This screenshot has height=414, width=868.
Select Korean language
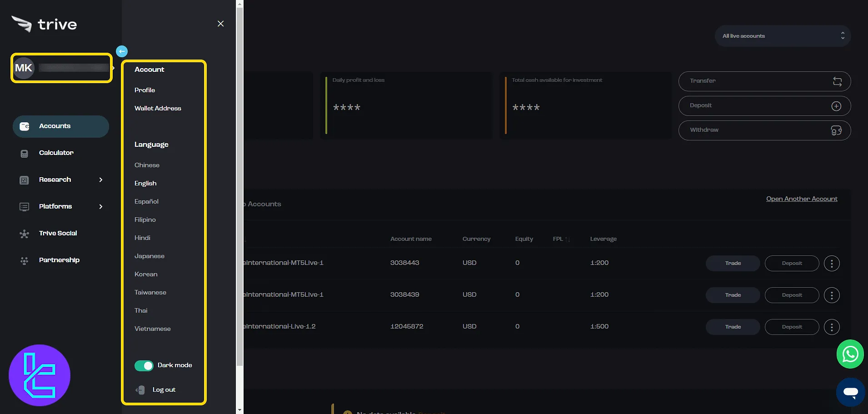(x=146, y=274)
